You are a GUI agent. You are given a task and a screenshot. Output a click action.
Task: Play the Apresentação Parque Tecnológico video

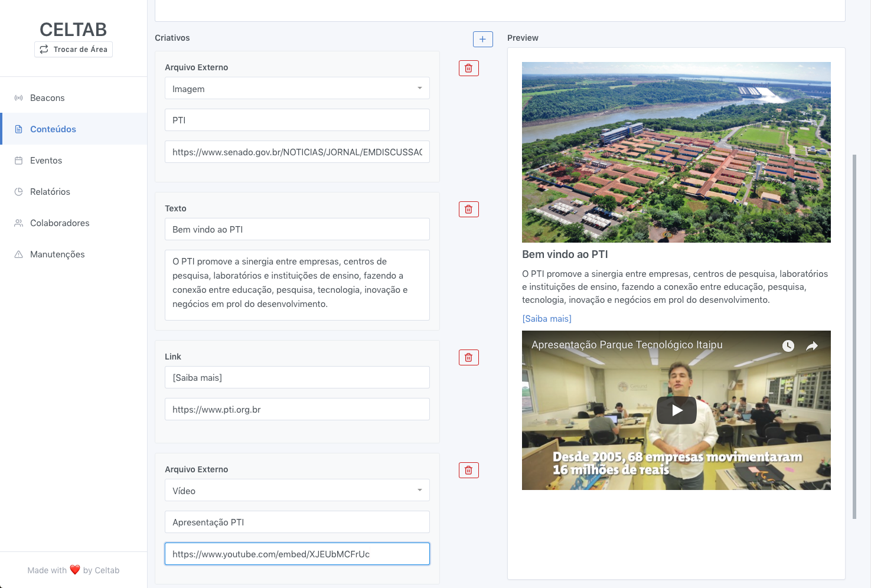(677, 410)
